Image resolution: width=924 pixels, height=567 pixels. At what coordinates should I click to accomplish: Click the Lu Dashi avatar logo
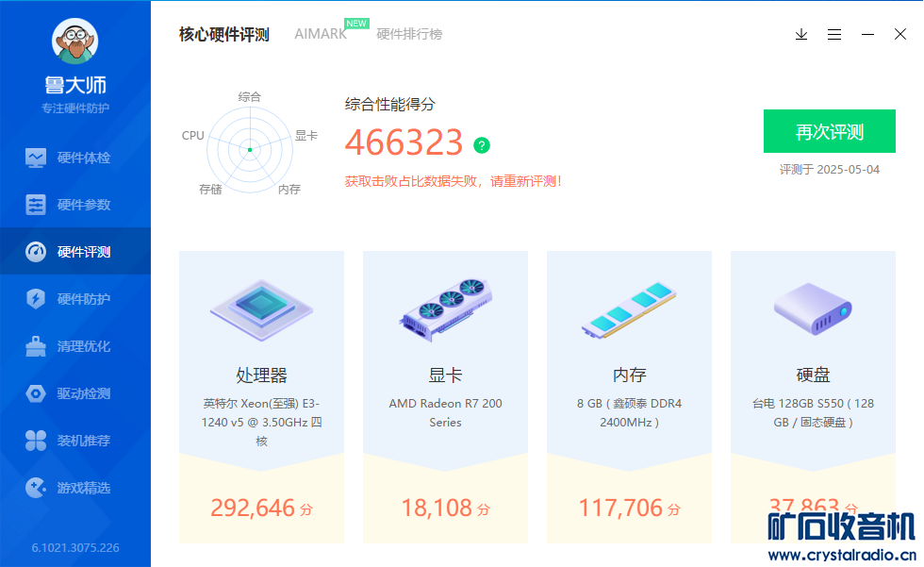click(x=74, y=41)
